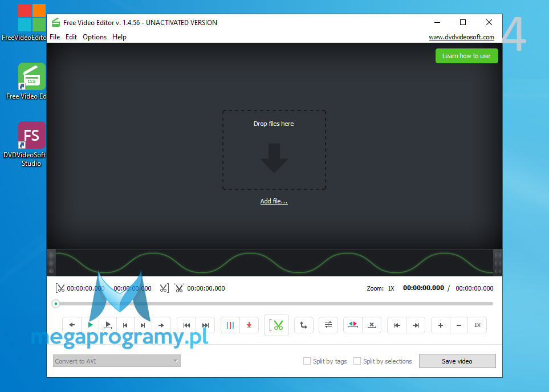Click the green scissors cut button

click(x=276, y=325)
